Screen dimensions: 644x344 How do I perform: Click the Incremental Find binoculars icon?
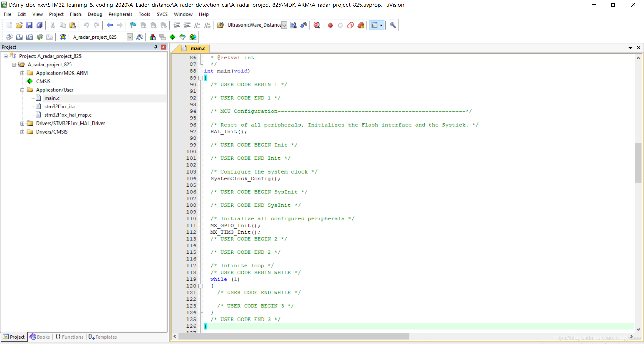304,25
